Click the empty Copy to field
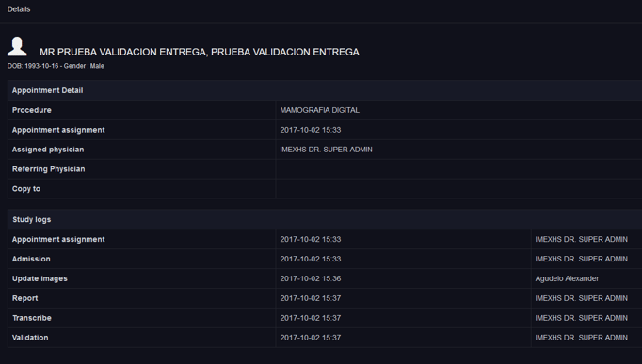This screenshot has height=364, width=642. pos(459,189)
